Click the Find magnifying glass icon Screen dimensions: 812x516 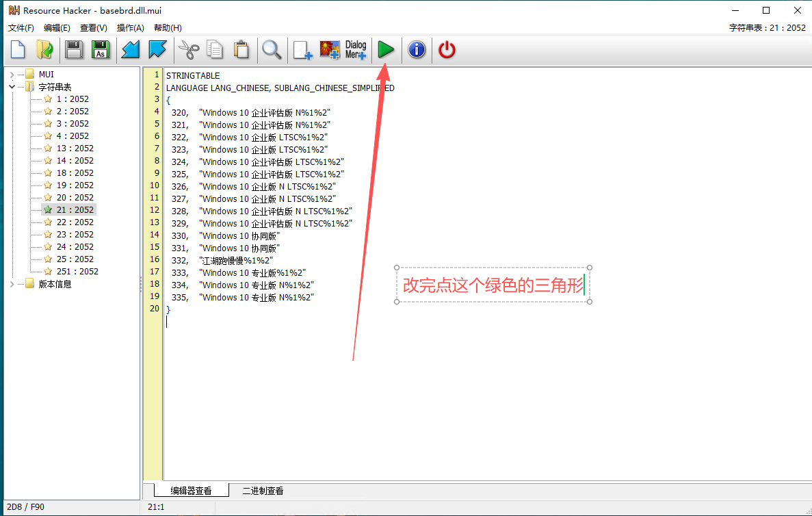pyautogui.click(x=272, y=50)
